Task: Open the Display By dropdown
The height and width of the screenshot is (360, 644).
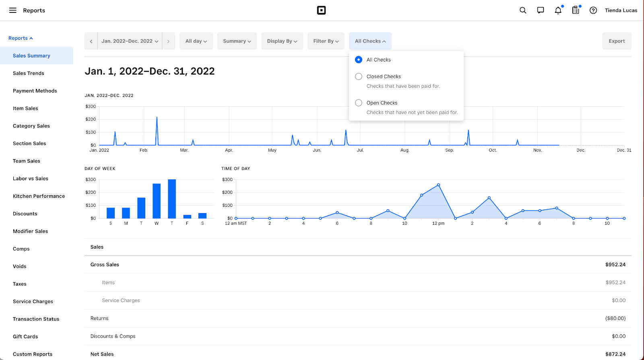Action: tap(282, 41)
